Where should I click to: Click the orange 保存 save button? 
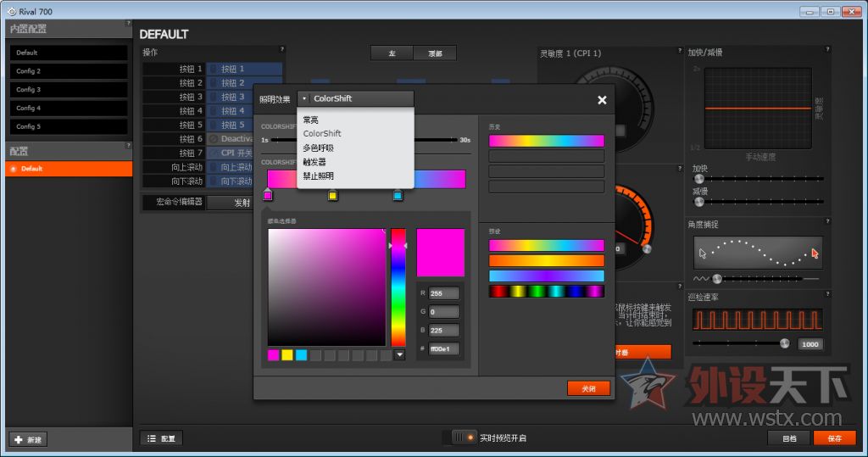(835, 438)
